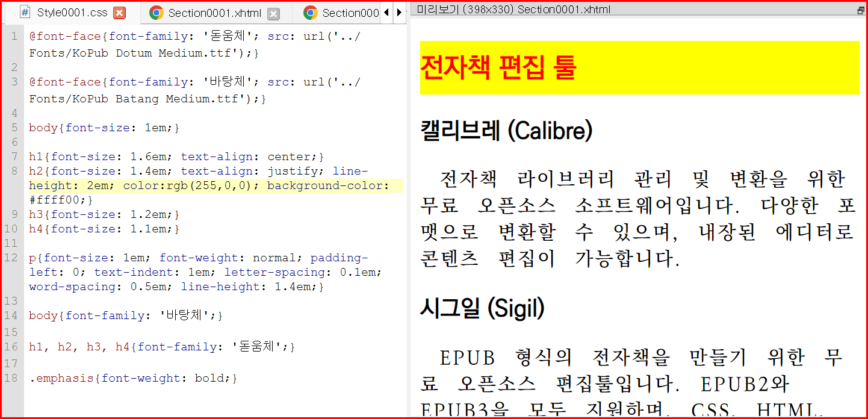Place the cursor in the '돋움체' @font-face rule
The width and height of the screenshot is (868, 419).
(194, 45)
